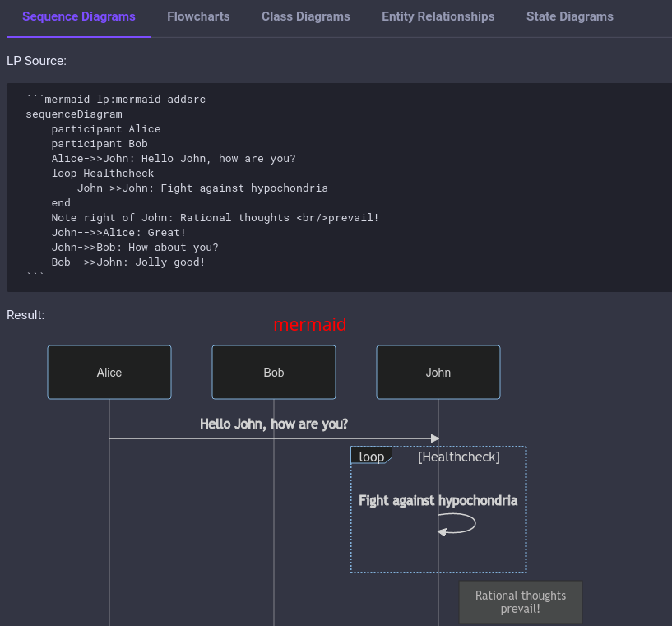Screen dimensions: 672x626
Task: Switch to the Sequence Diagrams tab
Action: click(79, 16)
